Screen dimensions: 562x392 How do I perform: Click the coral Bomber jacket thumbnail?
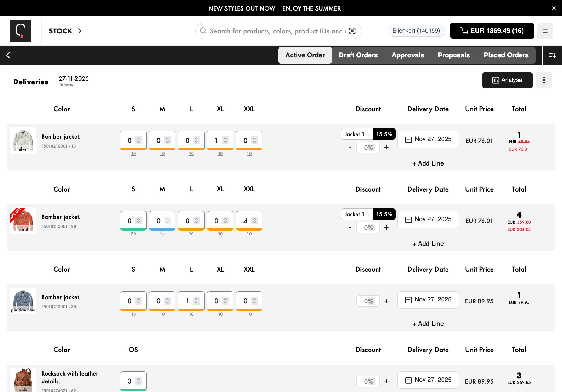(23, 220)
